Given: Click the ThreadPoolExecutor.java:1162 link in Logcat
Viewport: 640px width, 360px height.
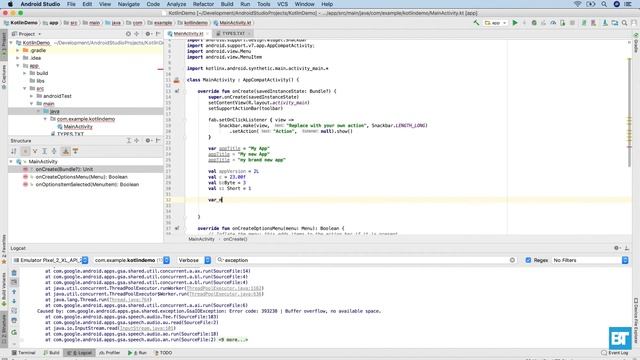Looking at the screenshot, I should tap(224, 288).
